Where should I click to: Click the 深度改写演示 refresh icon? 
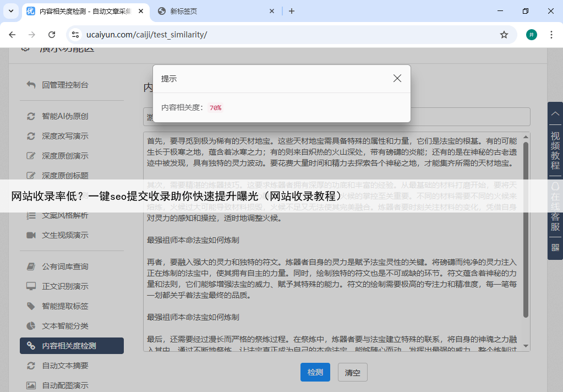pos(31,136)
